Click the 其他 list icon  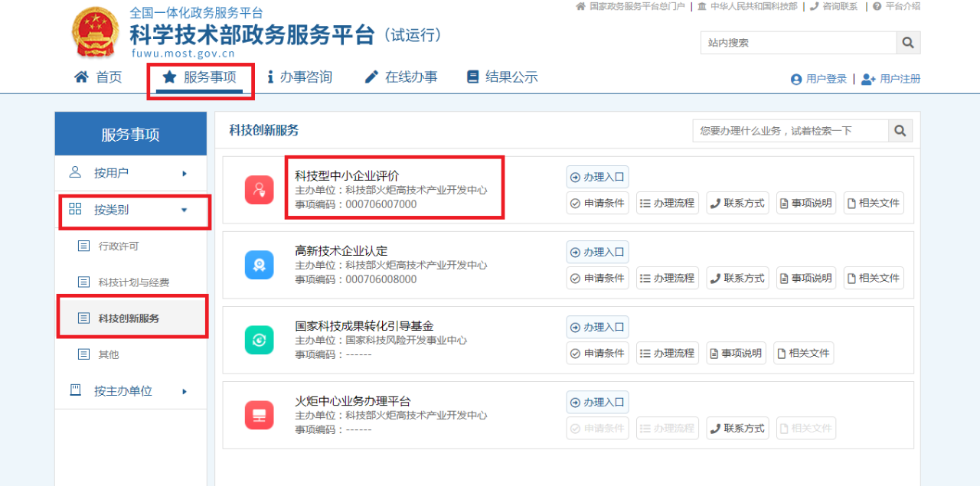[83, 354]
